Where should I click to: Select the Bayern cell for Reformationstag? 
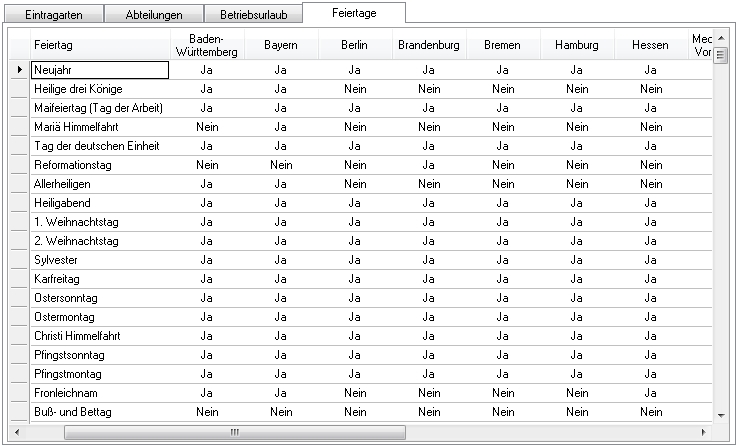tap(281, 165)
